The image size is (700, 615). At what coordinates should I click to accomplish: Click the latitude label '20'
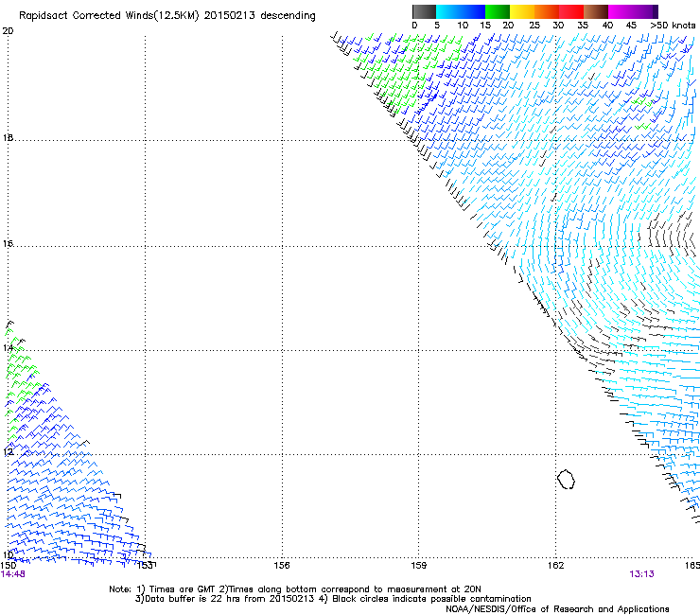tap(8, 31)
